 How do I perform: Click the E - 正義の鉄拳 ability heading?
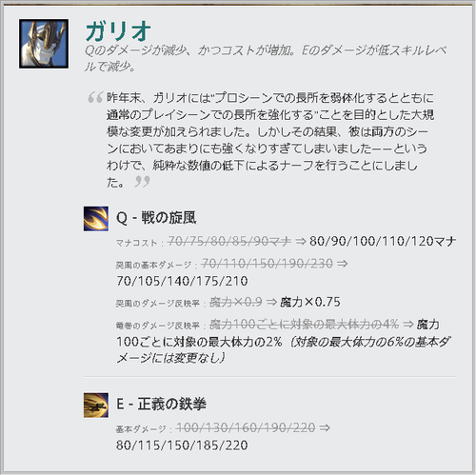click(x=161, y=405)
